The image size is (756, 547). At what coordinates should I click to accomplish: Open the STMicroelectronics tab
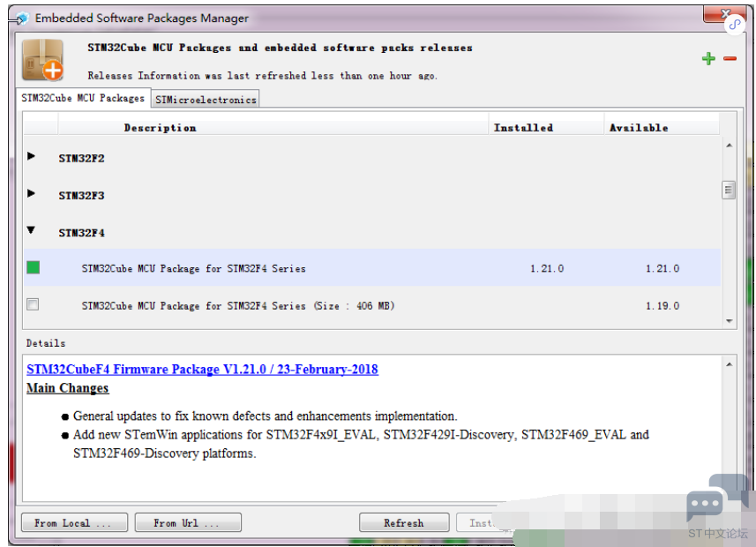(206, 100)
